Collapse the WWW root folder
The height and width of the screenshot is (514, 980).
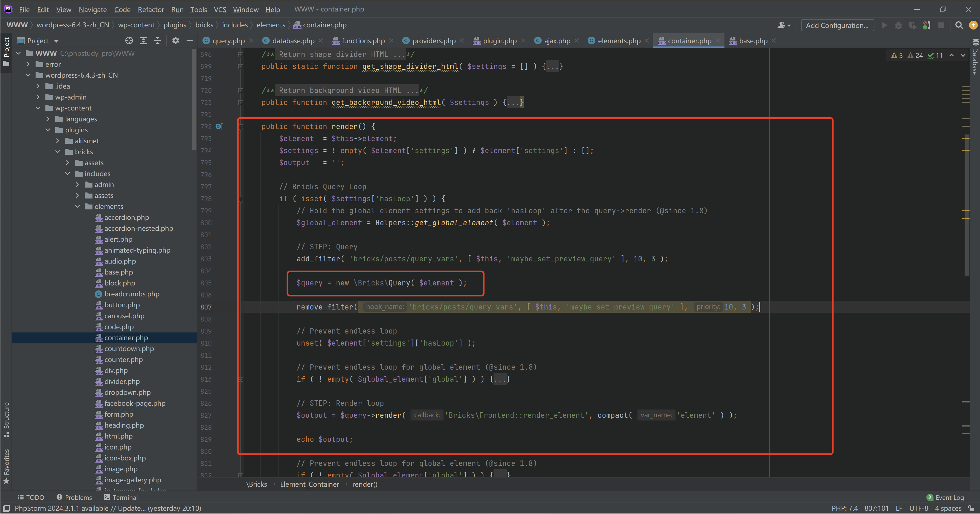[x=19, y=53]
